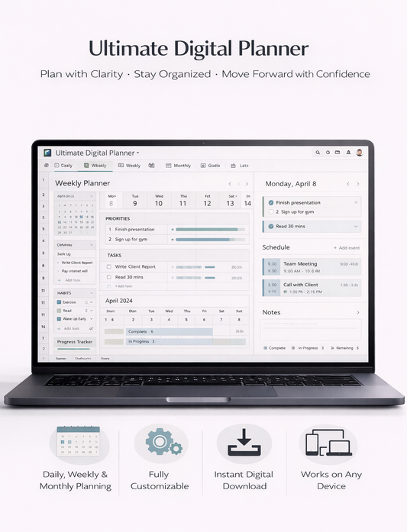Image resolution: width=407 pixels, height=532 pixels.
Task: Open the search magnifier in header
Action: pos(318,153)
